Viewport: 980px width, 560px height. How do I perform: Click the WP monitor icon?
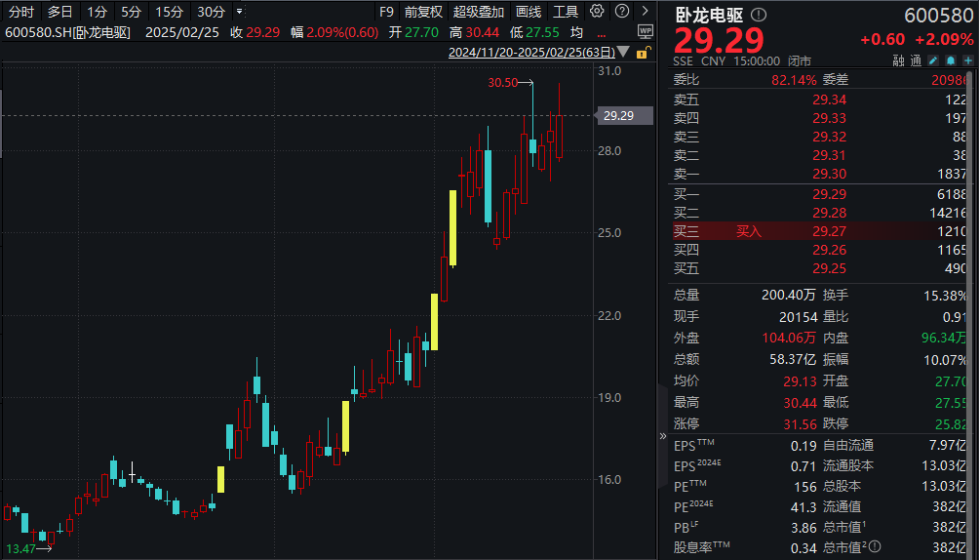[646, 32]
